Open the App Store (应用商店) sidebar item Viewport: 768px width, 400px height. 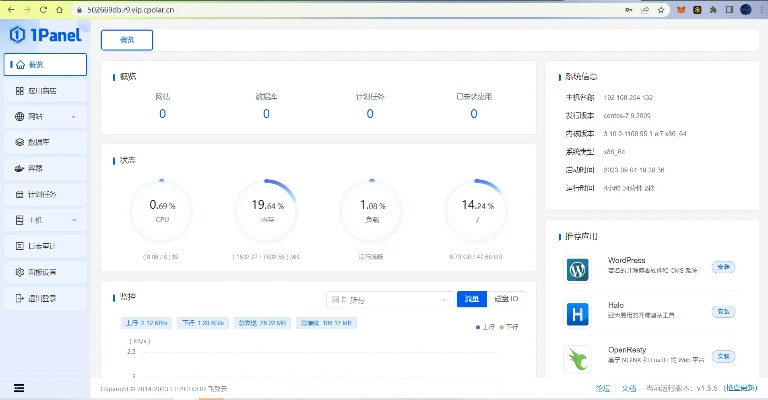42,91
